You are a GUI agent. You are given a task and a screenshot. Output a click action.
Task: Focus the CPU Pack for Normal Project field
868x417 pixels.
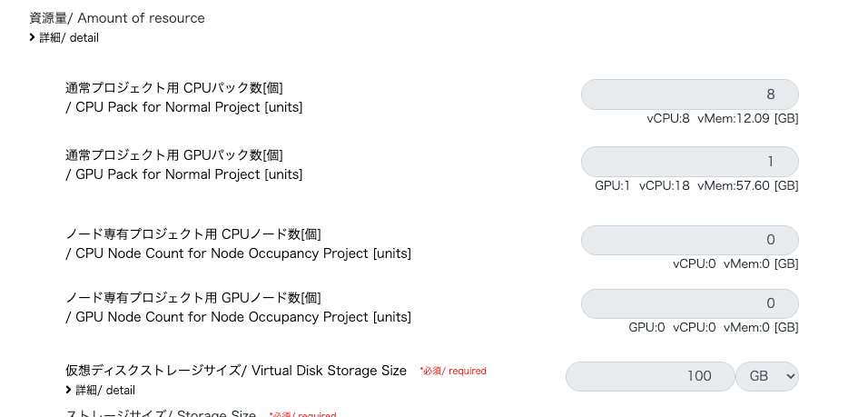click(x=689, y=94)
